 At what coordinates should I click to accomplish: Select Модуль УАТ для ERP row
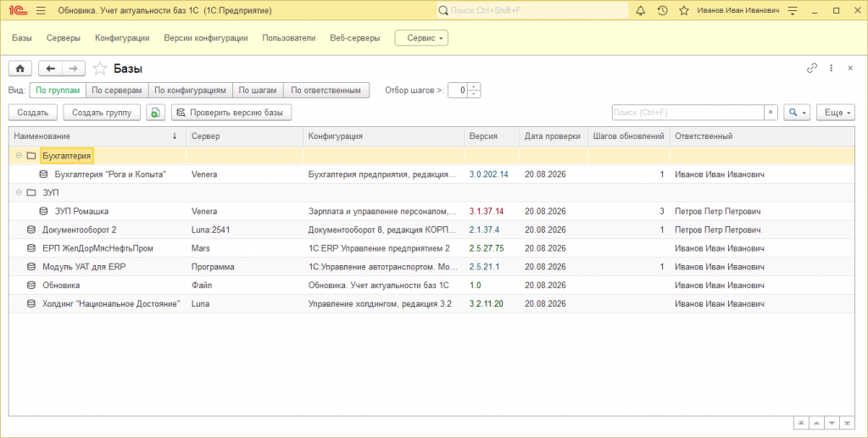click(431, 267)
